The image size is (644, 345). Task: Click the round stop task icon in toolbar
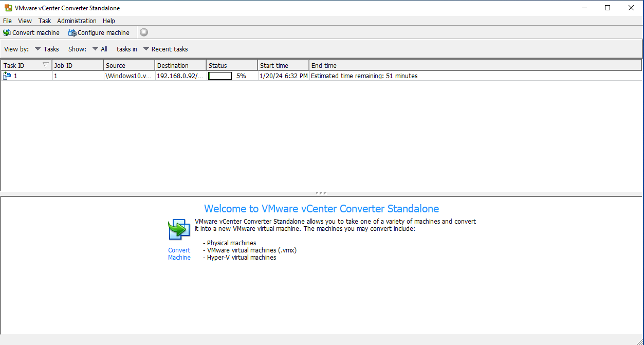(x=144, y=32)
